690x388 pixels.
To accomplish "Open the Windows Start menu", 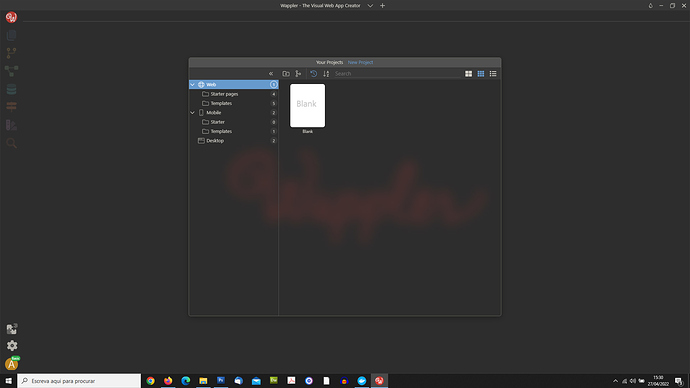I will [x=8, y=381].
